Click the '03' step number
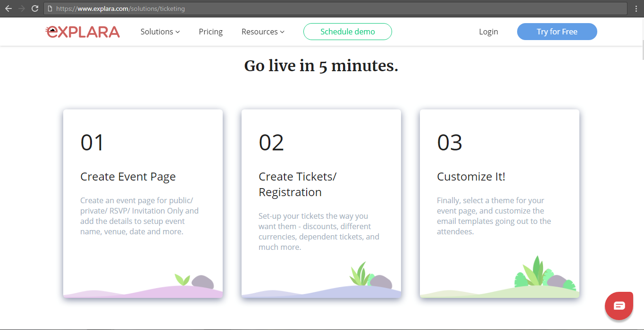 coord(450,142)
